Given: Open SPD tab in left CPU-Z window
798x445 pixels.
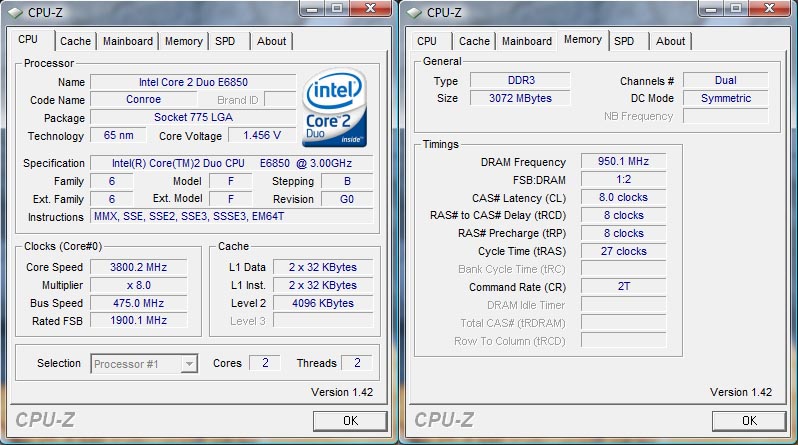Looking at the screenshot, I should [x=225, y=41].
